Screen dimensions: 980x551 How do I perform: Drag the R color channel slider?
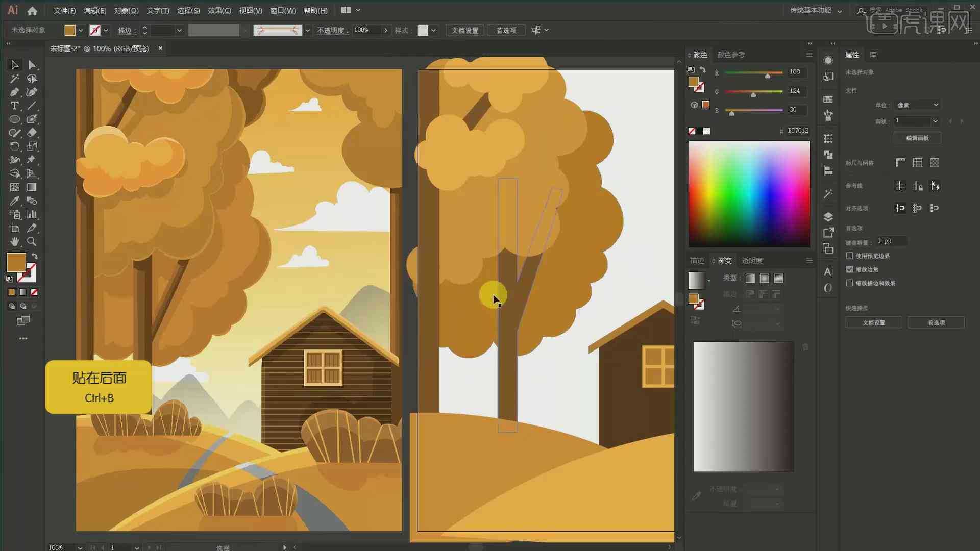767,74
